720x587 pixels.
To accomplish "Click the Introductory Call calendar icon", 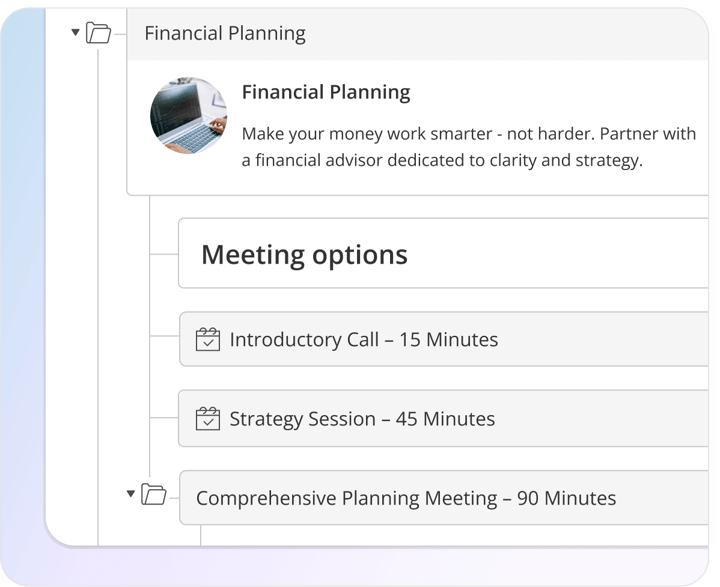I will click(x=207, y=339).
